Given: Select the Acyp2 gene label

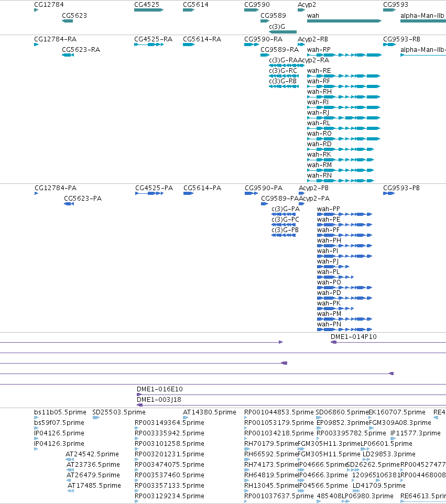Looking at the screenshot, I should [307, 5].
